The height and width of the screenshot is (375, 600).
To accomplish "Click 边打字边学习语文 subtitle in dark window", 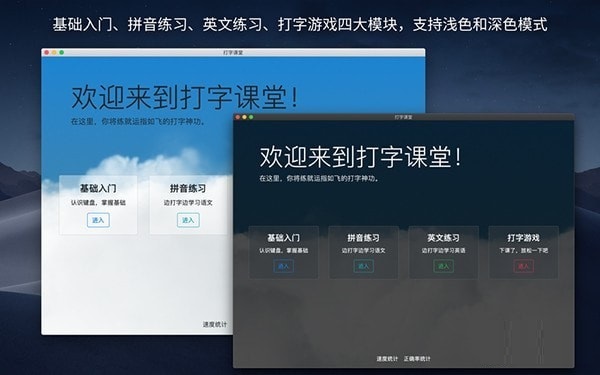I will pyautogui.click(x=364, y=251).
